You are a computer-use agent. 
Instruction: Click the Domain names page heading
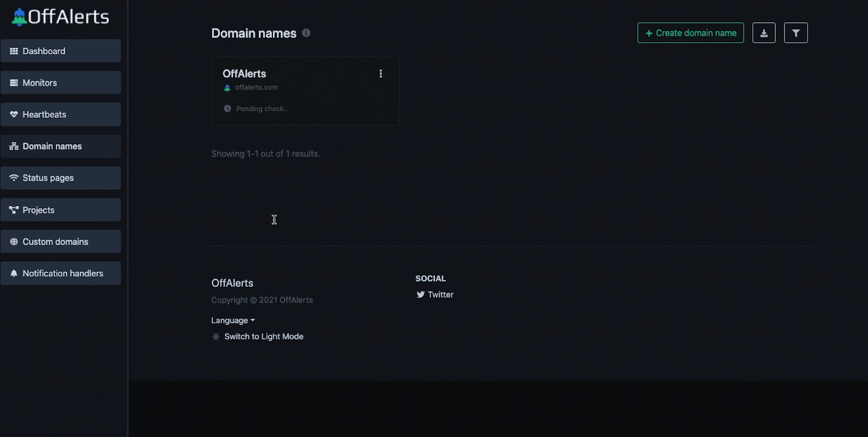(254, 33)
